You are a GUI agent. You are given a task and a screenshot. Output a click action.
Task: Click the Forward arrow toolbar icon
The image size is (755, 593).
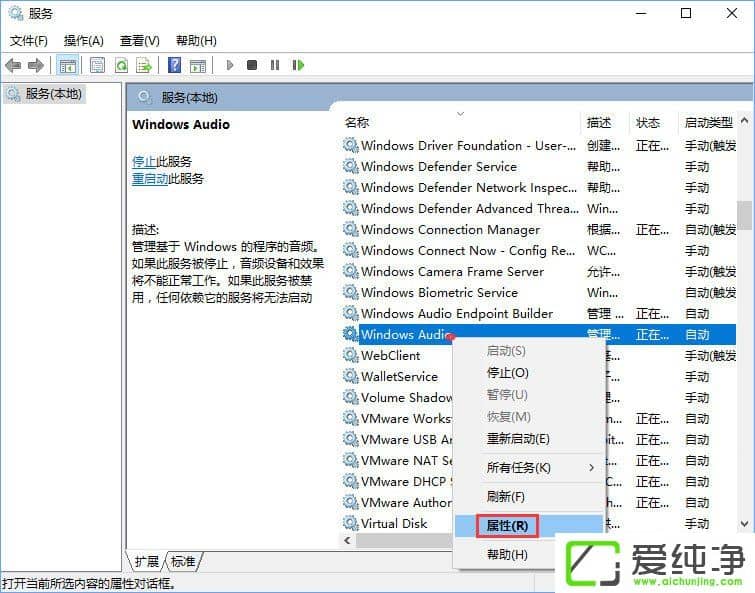point(36,65)
